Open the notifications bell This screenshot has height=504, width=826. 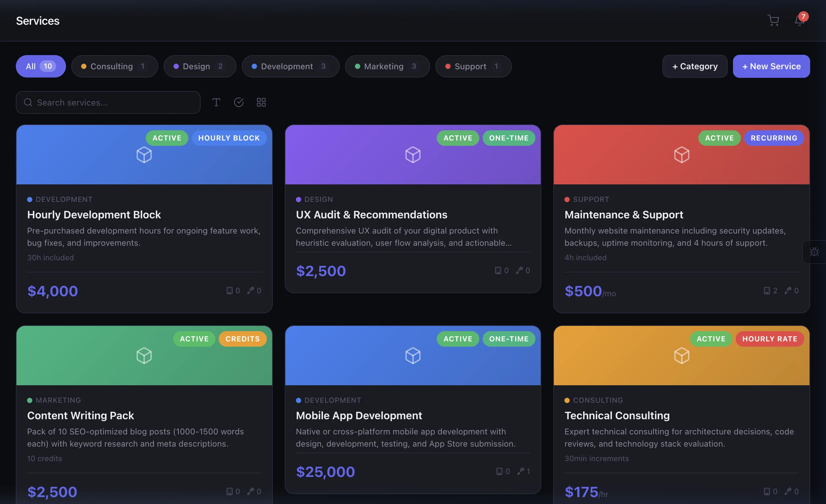pyautogui.click(x=799, y=20)
